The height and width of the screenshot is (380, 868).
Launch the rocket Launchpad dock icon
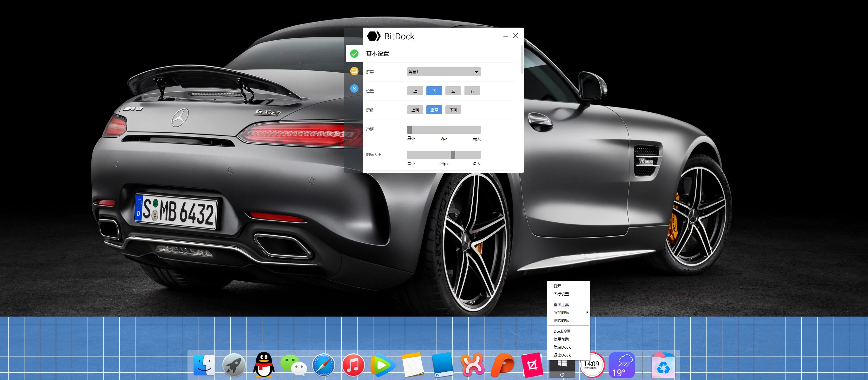pyautogui.click(x=233, y=365)
